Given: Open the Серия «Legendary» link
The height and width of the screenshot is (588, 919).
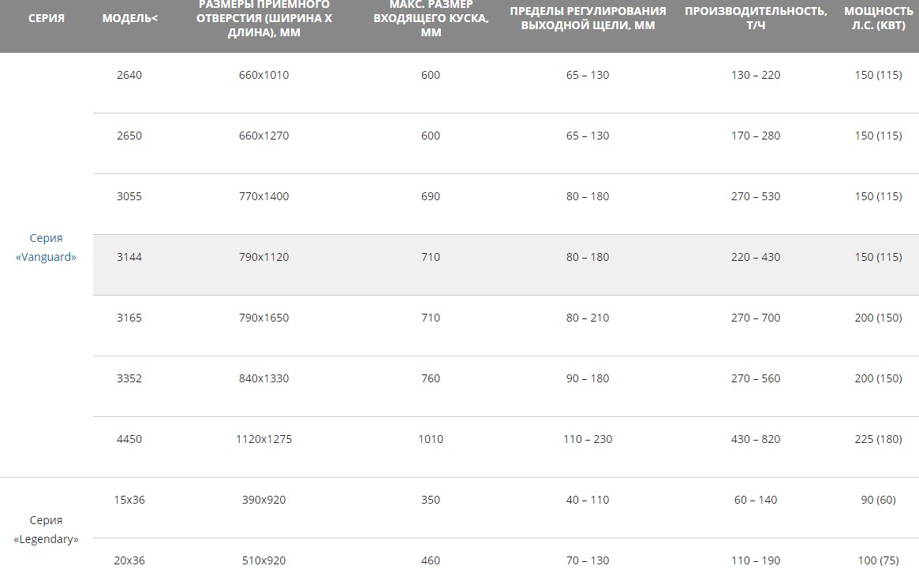Looking at the screenshot, I should click(46, 530).
